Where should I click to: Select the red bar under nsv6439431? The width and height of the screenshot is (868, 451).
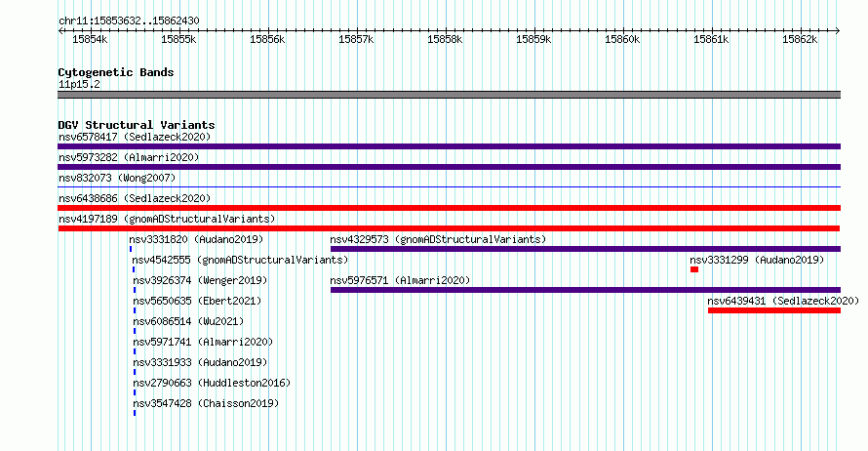(774, 310)
